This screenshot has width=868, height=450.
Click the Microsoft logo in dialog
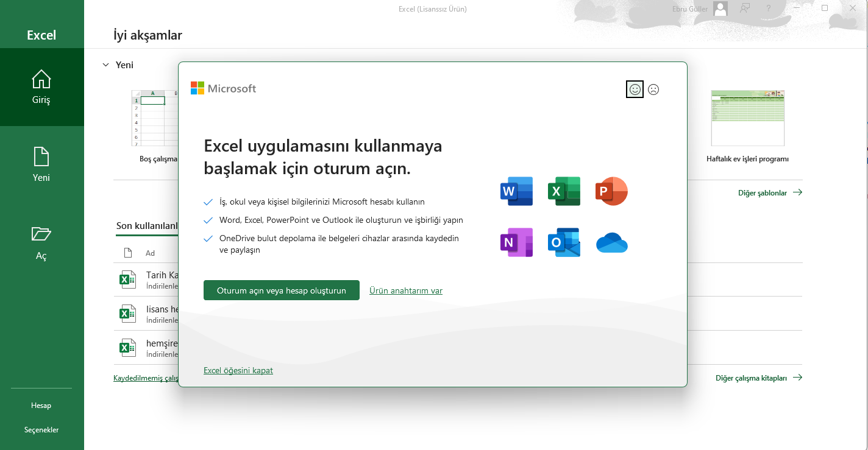coord(224,88)
